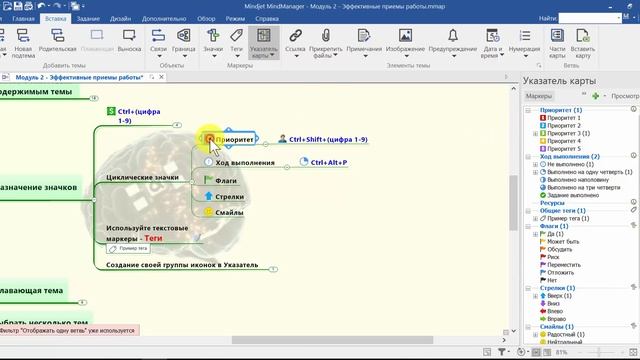Expand the Приоритет 3 (1) item
The height and width of the screenshot is (360, 640).
(x=536, y=133)
